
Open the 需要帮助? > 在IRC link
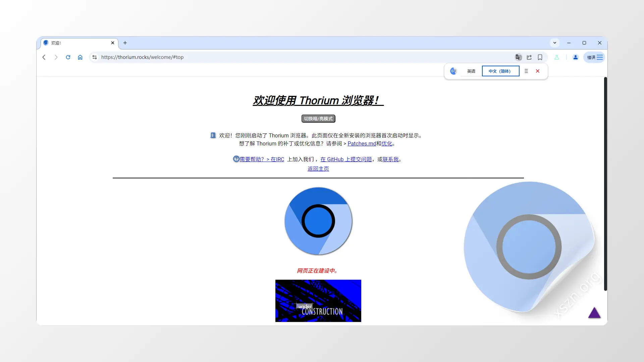[x=262, y=159]
